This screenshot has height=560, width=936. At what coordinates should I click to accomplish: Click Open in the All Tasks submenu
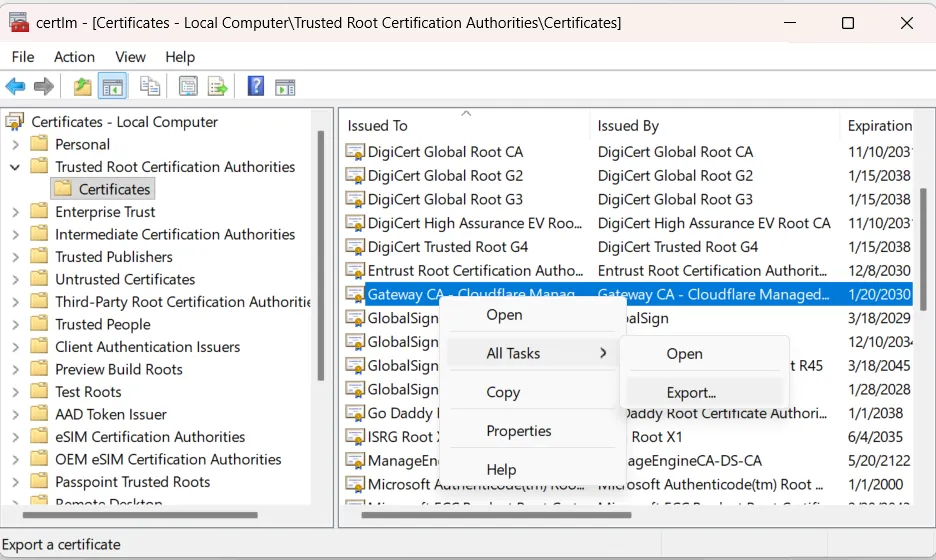click(704, 353)
